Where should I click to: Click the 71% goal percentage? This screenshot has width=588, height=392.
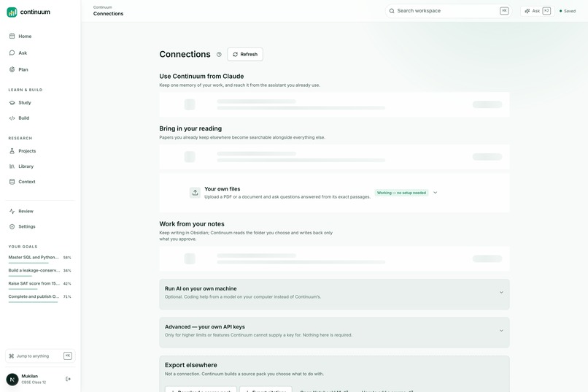(67, 296)
